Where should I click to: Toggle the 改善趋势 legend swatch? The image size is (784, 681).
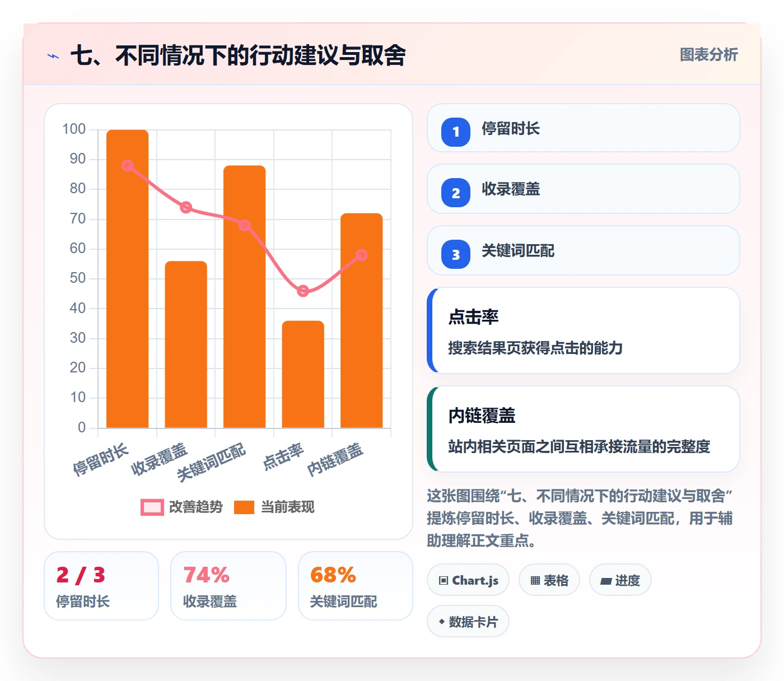[x=152, y=507]
